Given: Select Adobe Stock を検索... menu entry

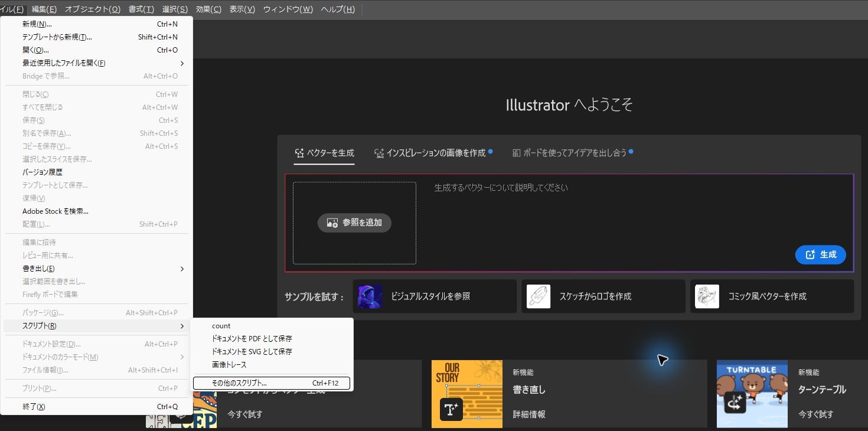Looking at the screenshot, I should (96, 211).
